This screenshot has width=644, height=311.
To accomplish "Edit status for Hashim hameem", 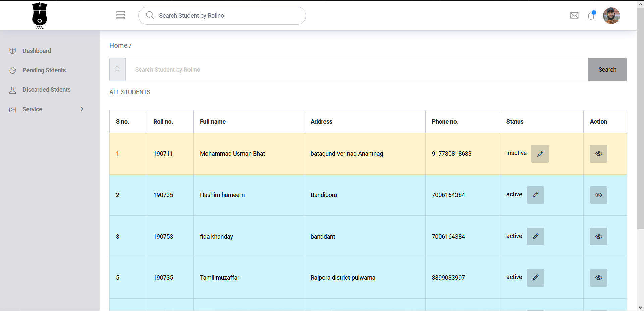I will coord(535,195).
